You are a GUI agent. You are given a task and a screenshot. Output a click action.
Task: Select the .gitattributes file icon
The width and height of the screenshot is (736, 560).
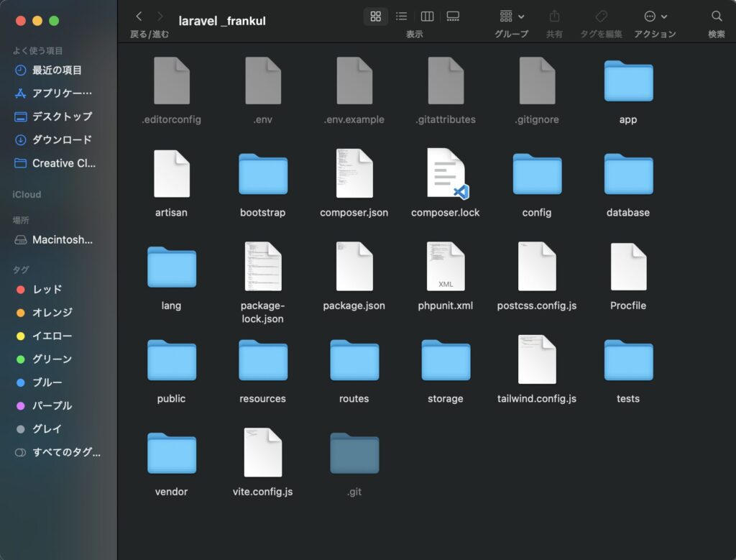(x=446, y=81)
